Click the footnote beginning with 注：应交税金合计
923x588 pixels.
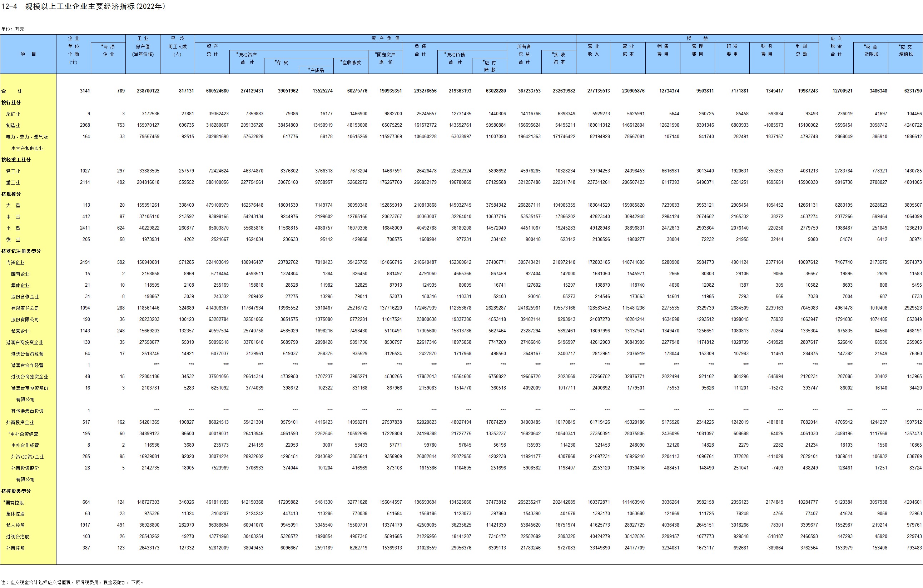(72, 582)
